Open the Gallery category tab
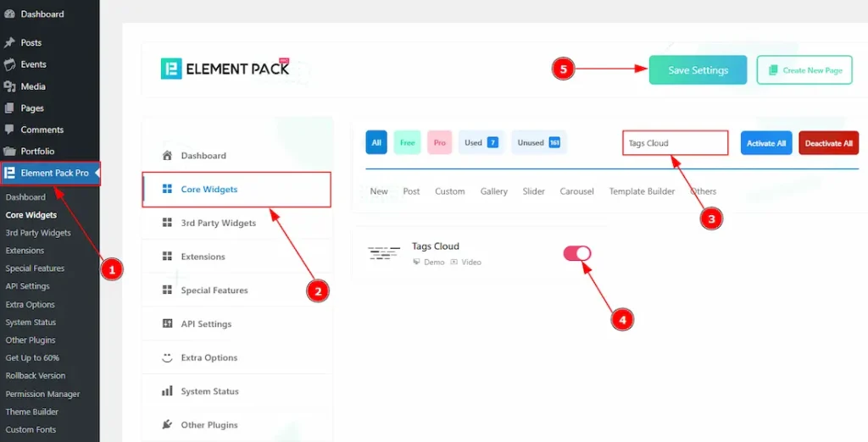 494,191
